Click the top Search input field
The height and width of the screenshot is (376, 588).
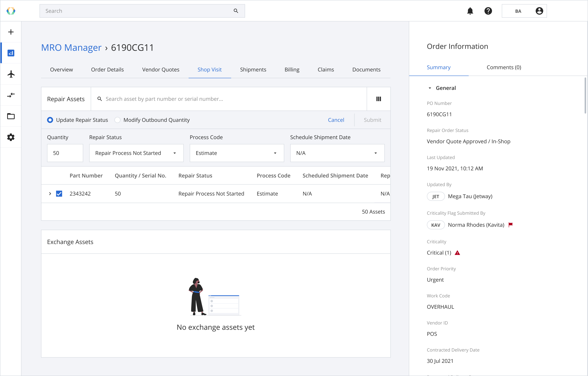tap(142, 11)
